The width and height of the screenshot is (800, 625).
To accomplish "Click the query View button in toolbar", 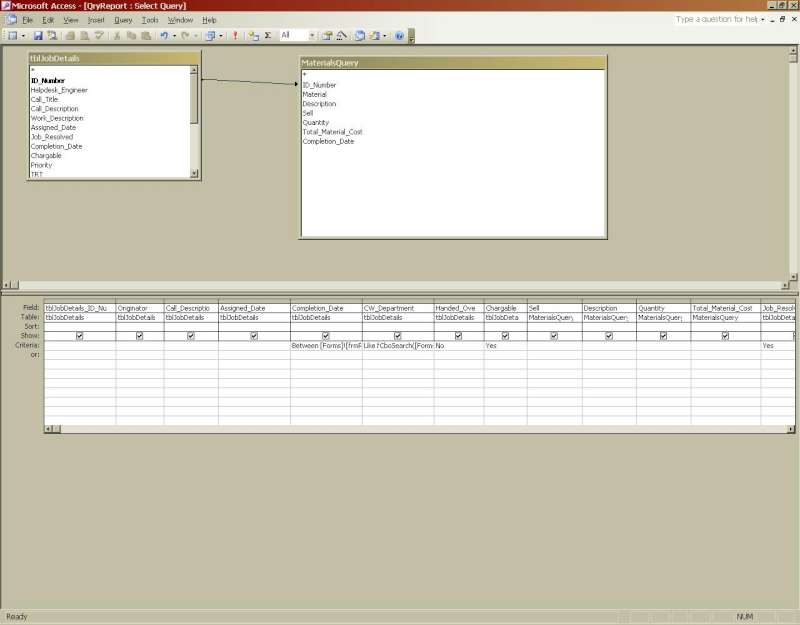I will pos(13,36).
